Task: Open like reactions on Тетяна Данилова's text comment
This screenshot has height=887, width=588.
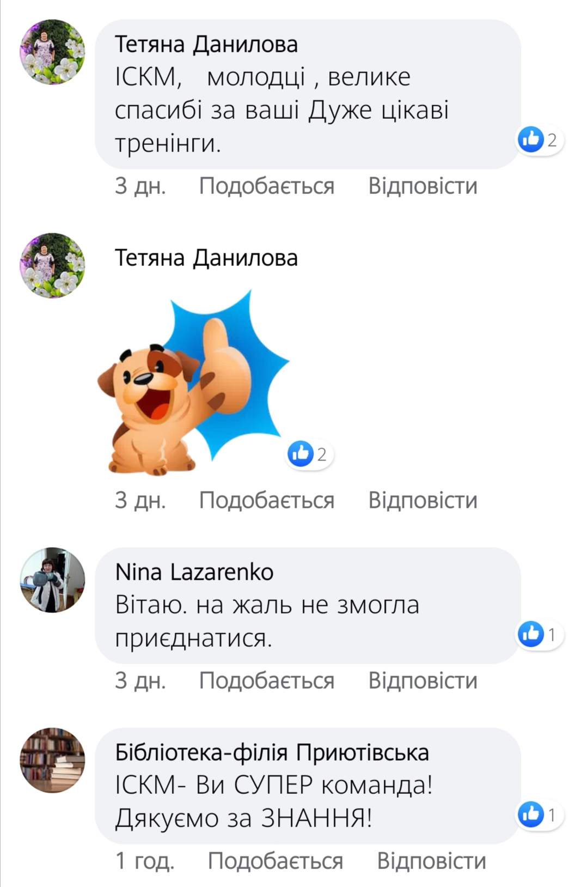Action: (x=540, y=140)
